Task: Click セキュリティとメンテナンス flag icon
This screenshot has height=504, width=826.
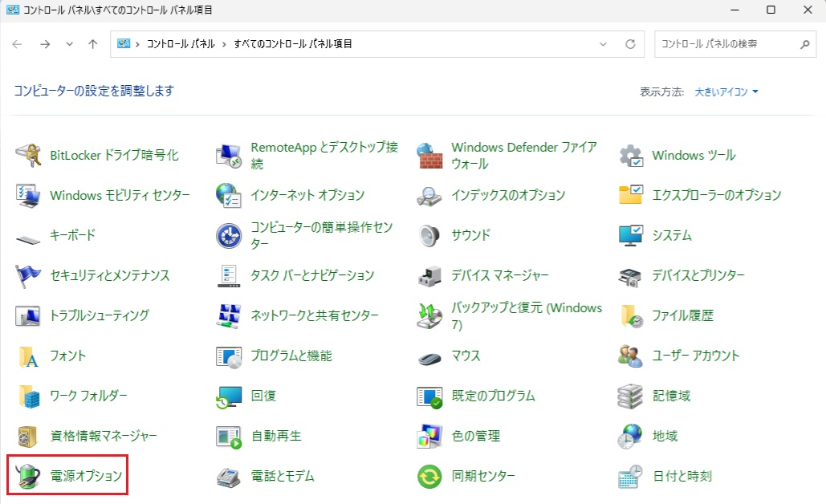Action: click(28, 275)
